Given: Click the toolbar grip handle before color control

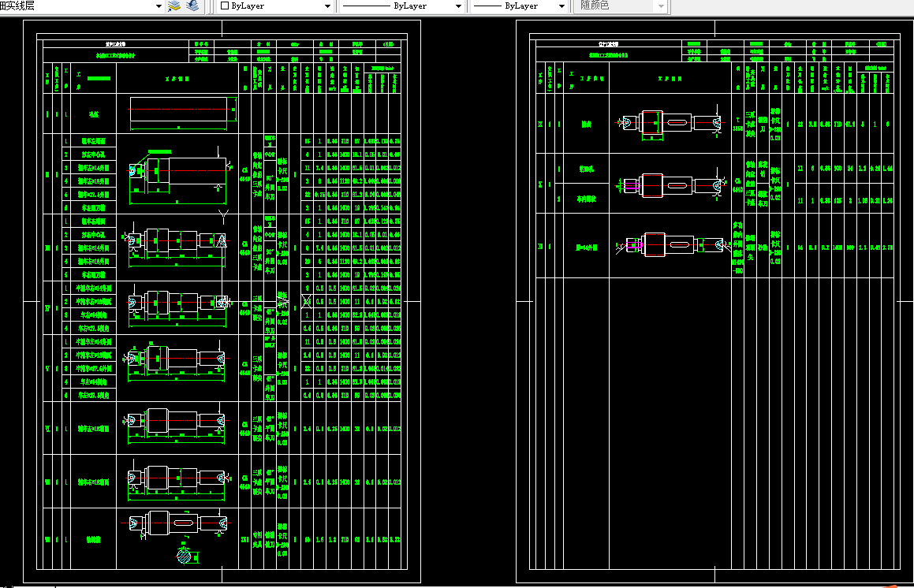Looking at the screenshot, I should pyautogui.click(x=211, y=6).
